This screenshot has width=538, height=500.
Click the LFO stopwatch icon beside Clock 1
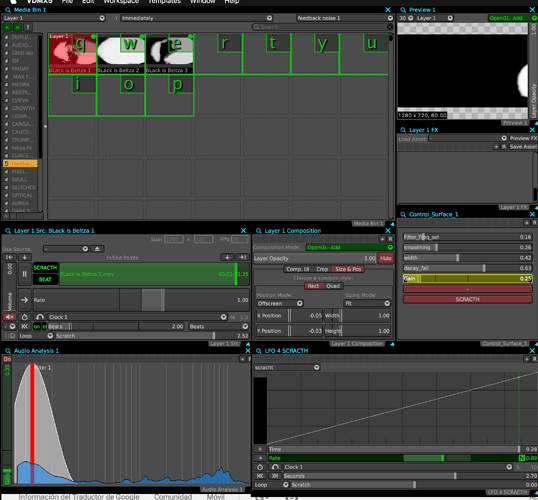(260, 467)
